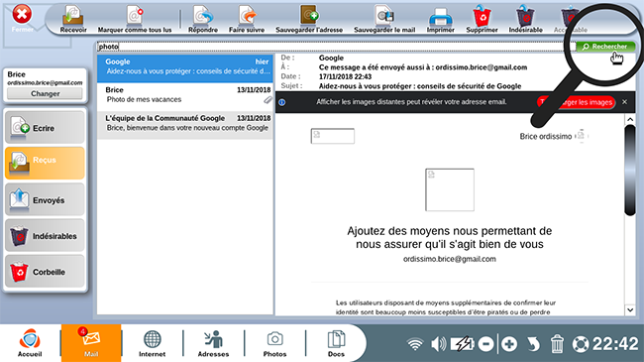Open the Envoyés sent folder
The width and height of the screenshot is (644, 362).
[45, 199]
